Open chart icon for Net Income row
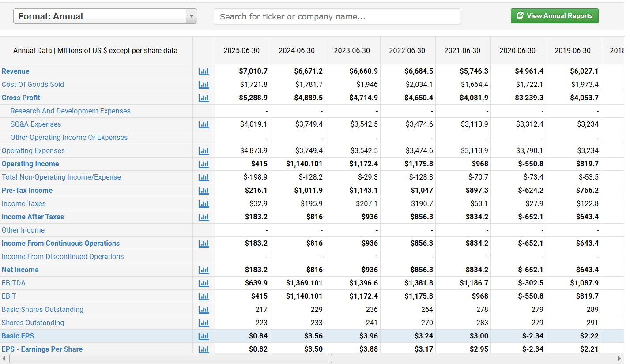This screenshot has width=630, height=364. click(x=204, y=270)
